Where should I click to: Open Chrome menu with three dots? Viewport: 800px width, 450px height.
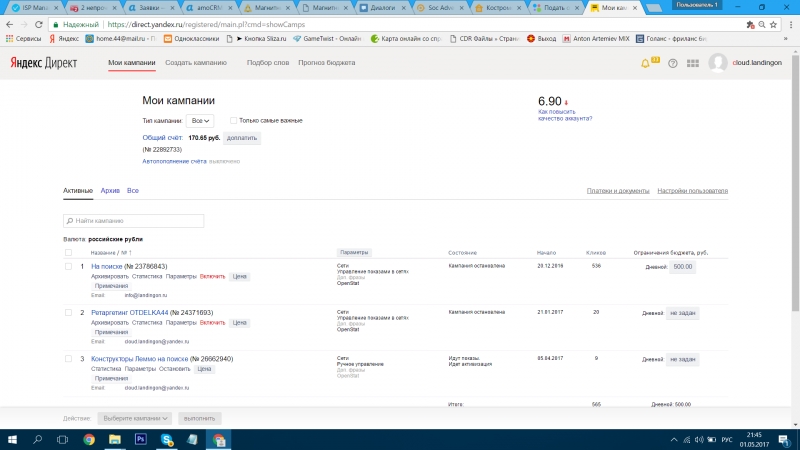point(791,24)
